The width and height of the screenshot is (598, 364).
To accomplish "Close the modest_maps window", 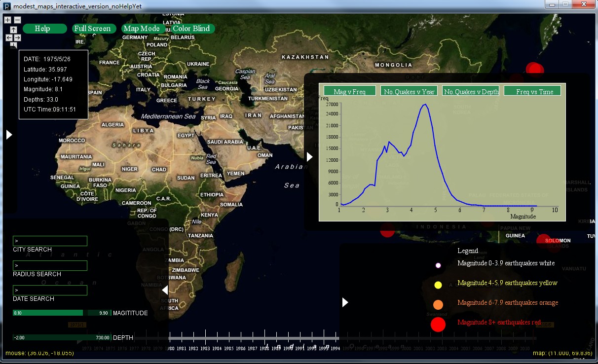I will [x=583, y=4].
